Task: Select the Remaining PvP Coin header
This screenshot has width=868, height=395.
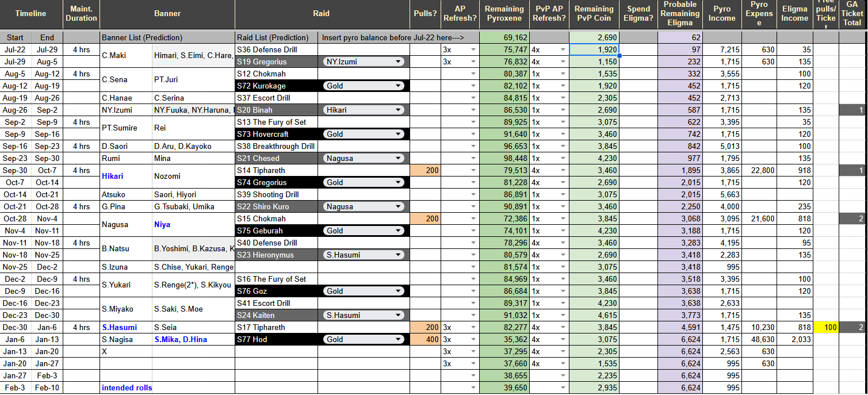Action: (x=594, y=14)
